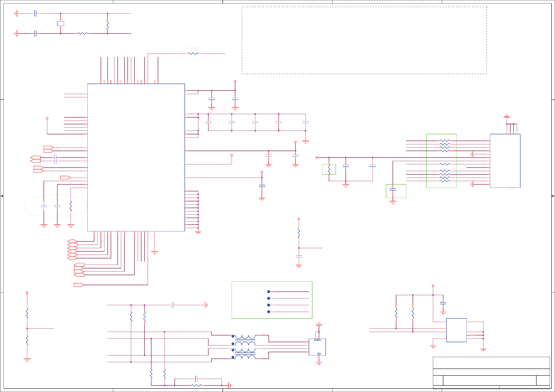Click the resistor inside the small top dashed ellipse
This screenshot has width=555, height=392.
[193, 54]
